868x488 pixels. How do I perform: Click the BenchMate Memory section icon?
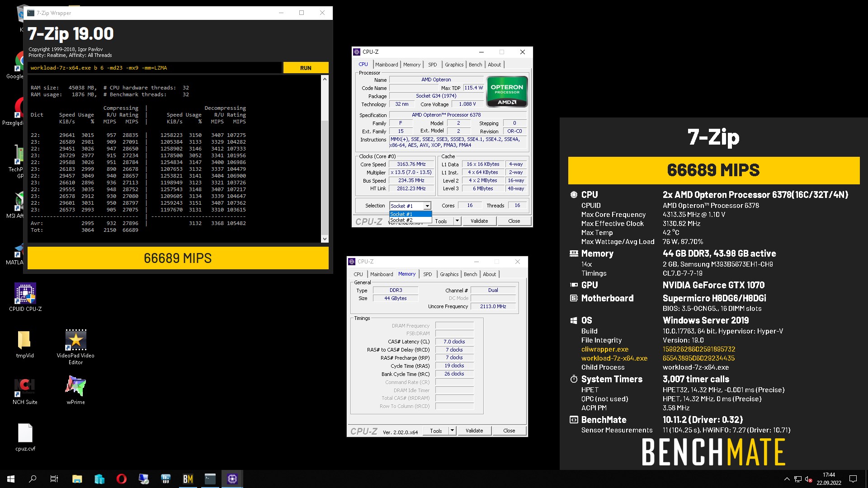tap(574, 253)
